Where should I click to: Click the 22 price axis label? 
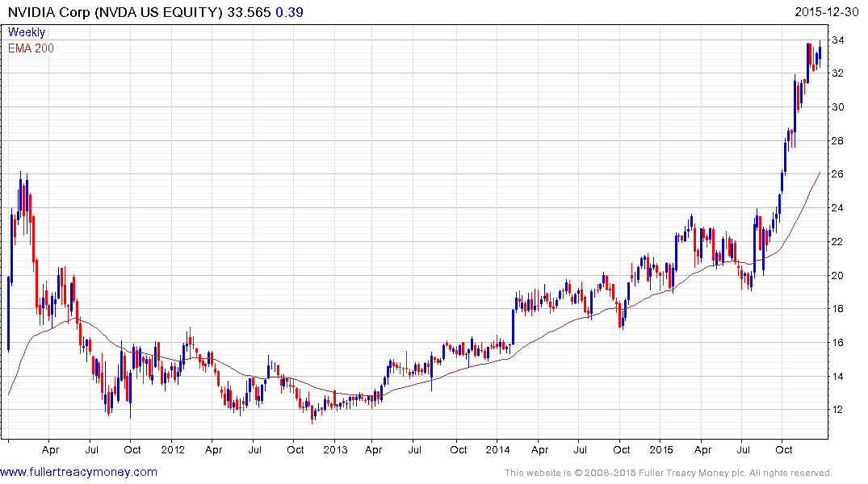pos(838,242)
